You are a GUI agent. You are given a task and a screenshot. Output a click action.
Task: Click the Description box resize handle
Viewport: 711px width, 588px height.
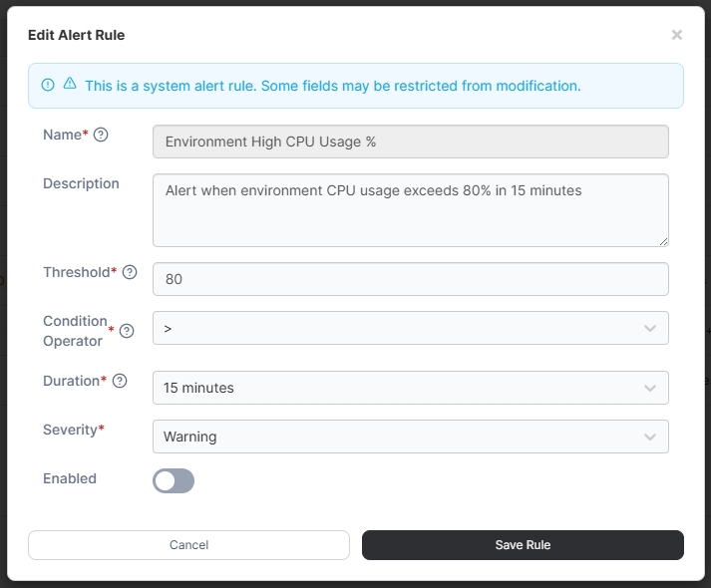click(x=663, y=240)
